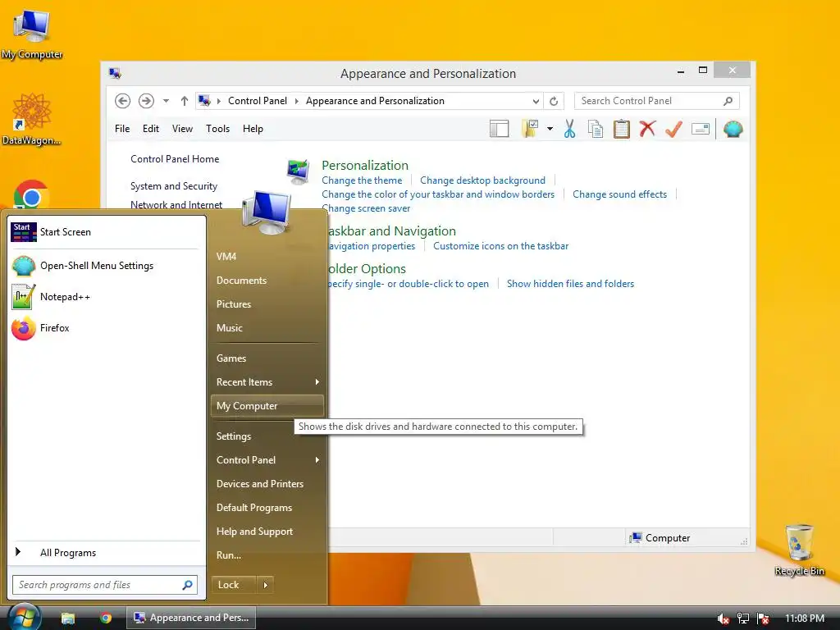
Task: Open the view settings dropdown arrow
Action: (550, 129)
